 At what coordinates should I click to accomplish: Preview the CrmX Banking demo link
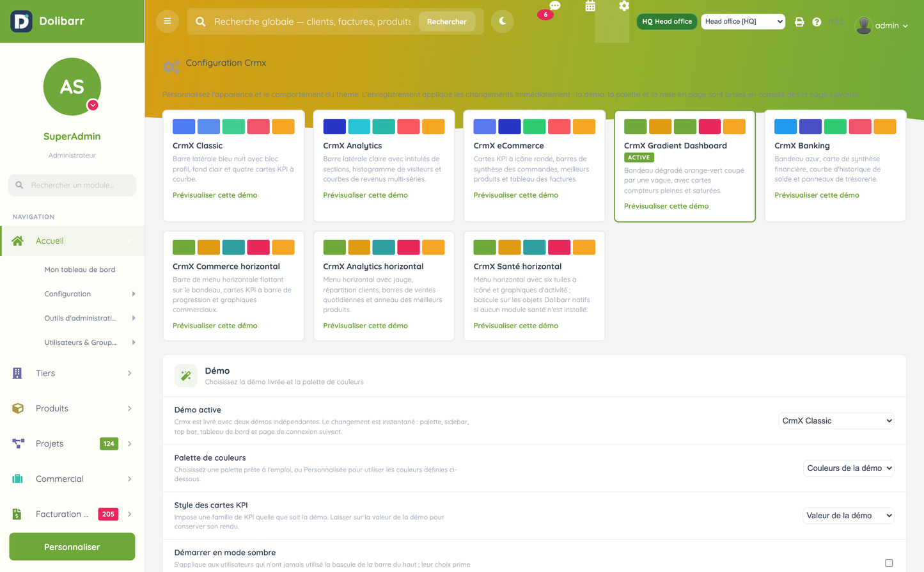coord(817,195)
